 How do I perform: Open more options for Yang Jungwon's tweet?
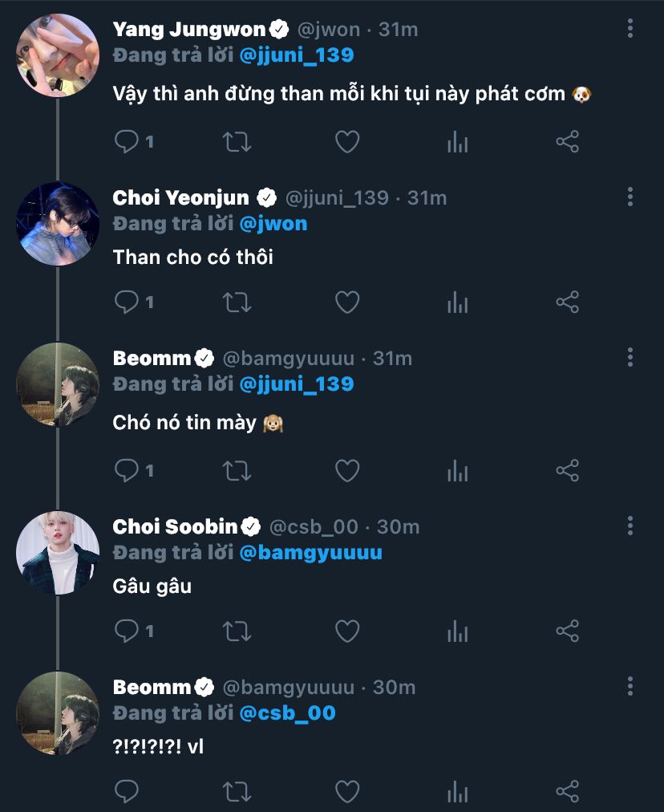click(x=630, y=29)
